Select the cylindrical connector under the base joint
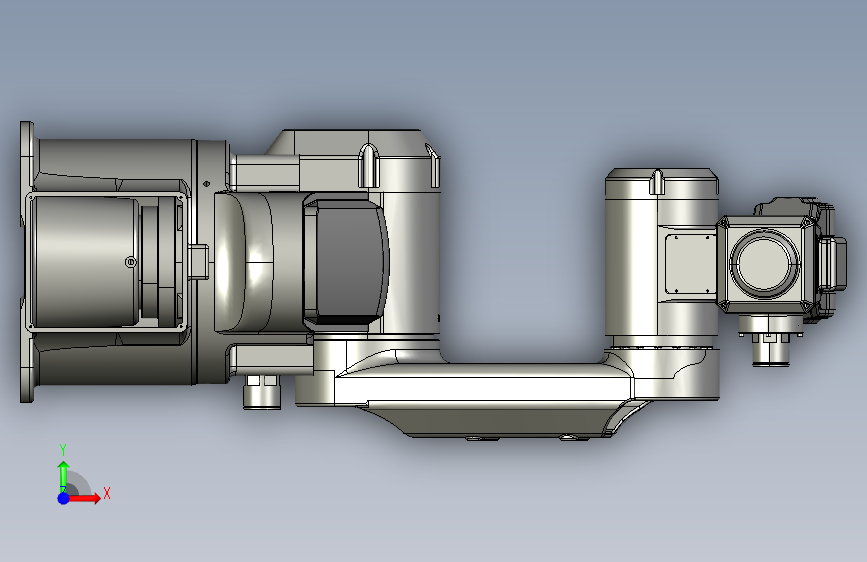Viewport: 867px width, 562px height. coord(262,392)
